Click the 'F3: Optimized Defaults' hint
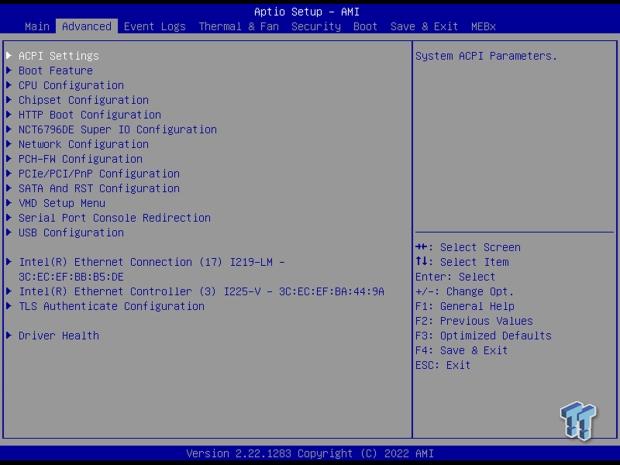This screenshot has width=620, height=465. [x=483, y=335]
